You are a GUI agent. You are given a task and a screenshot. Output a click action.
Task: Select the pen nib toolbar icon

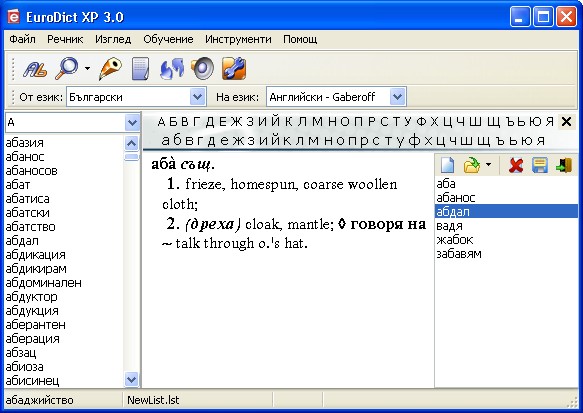tap(110, 69)
